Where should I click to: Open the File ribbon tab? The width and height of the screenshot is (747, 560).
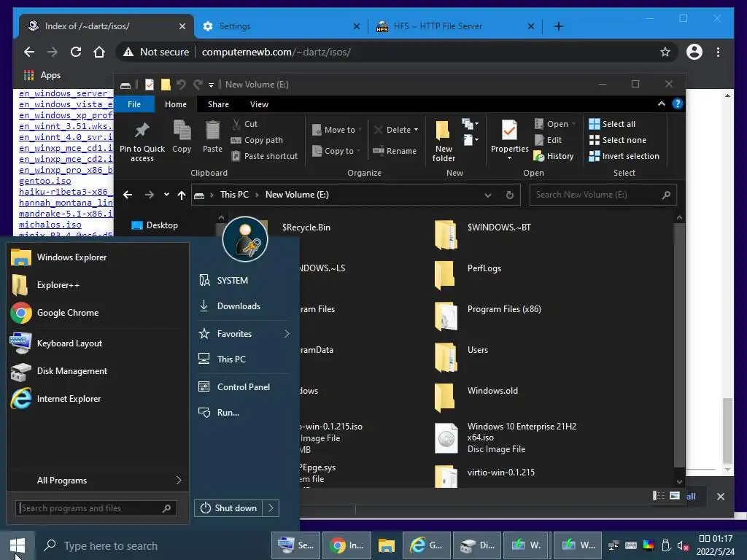click(134, 104)
